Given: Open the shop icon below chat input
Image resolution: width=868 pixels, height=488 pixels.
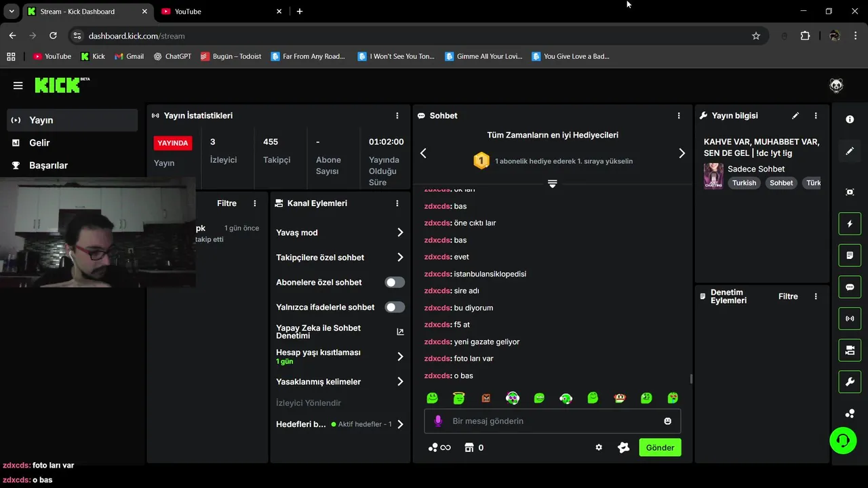Looking at the screenshot, I should tap(469, 447).
